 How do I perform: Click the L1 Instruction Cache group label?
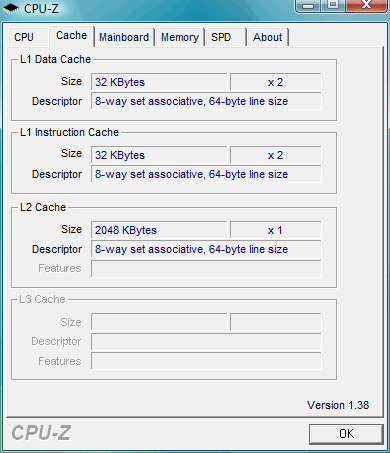pos(69,132)
